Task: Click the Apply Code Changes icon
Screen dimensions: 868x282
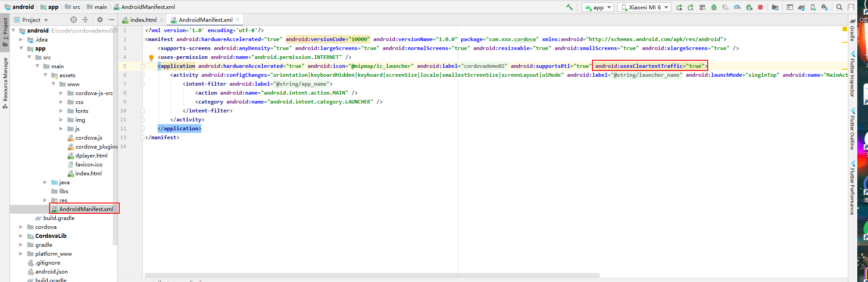Action: click(x=702, y=7)
